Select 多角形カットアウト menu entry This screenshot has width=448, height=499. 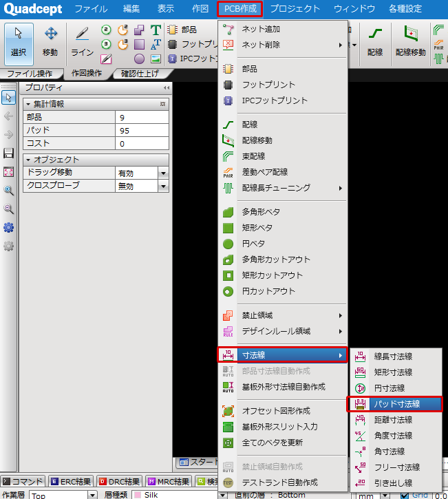pyautogui.click(x=283, y=259)
